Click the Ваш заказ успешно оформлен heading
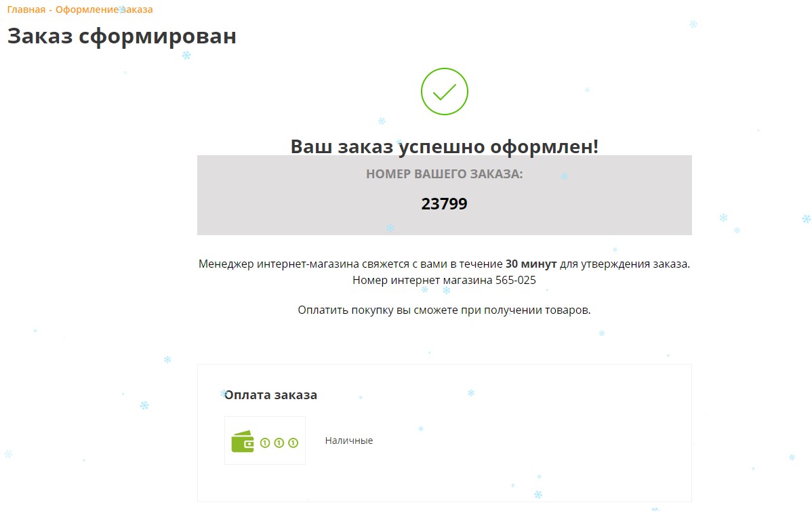The height and width of the screenshot is (511, 812). pyautogui.click(x=444, y=146)
